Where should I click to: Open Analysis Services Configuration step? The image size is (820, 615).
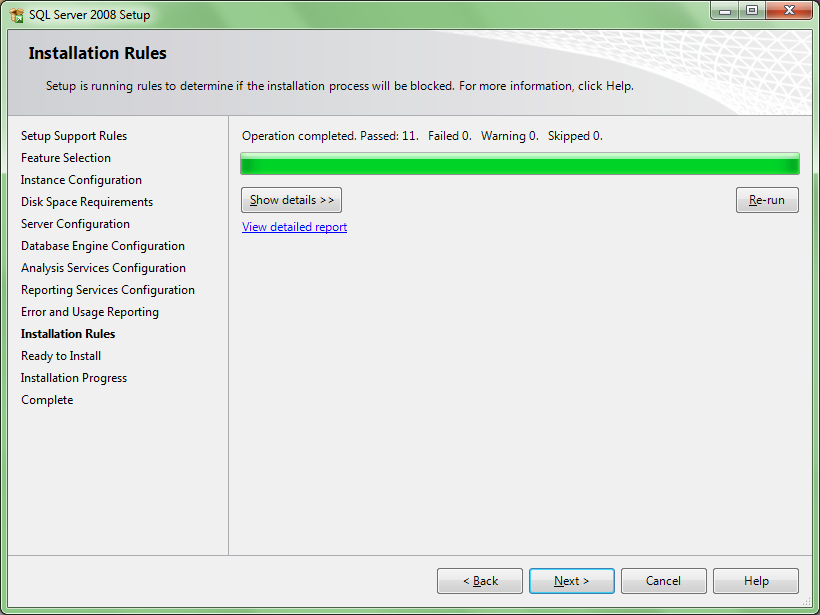pos(103,267)
